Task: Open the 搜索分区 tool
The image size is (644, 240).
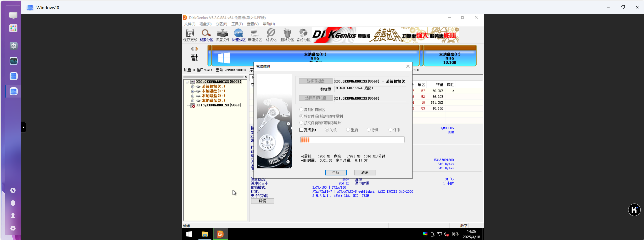Action: [x=206, y=35]
